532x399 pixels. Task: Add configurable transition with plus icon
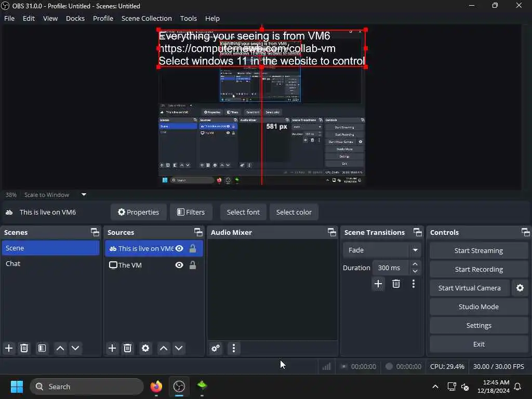[378, 284]
